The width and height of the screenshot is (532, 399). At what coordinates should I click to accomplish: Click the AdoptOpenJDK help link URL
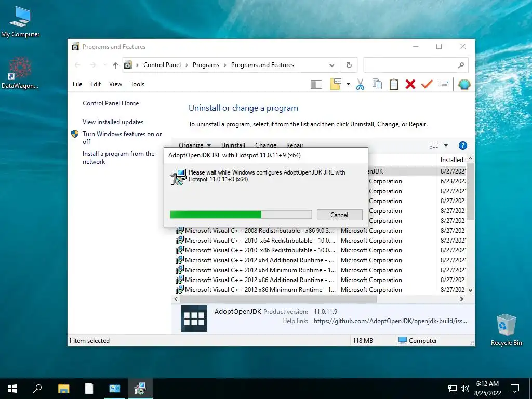click(x=390, y=321)
